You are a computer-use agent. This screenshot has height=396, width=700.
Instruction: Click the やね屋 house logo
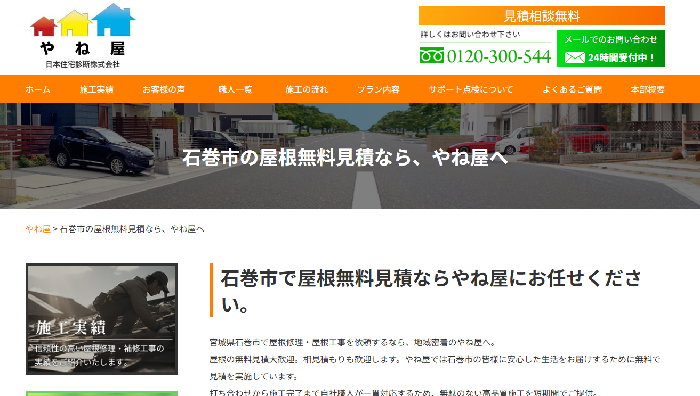click(x=83, y=36)
